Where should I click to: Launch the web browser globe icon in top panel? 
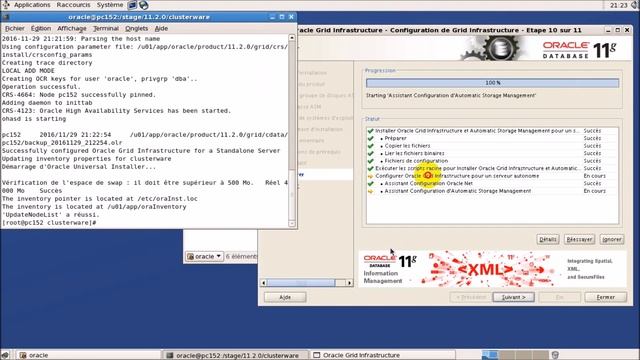click(144, 5)
